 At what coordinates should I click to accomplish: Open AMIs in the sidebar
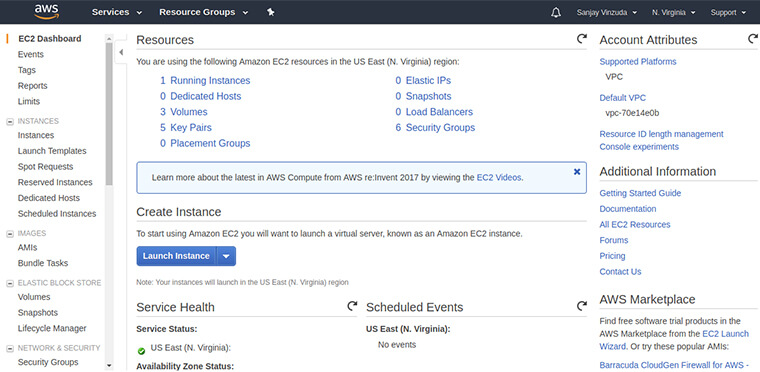27,247
